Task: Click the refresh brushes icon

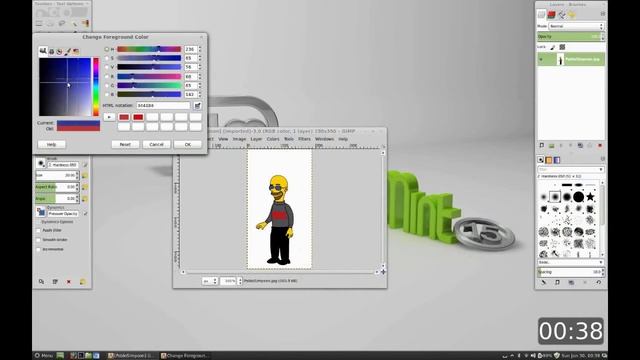Action: 598,282
